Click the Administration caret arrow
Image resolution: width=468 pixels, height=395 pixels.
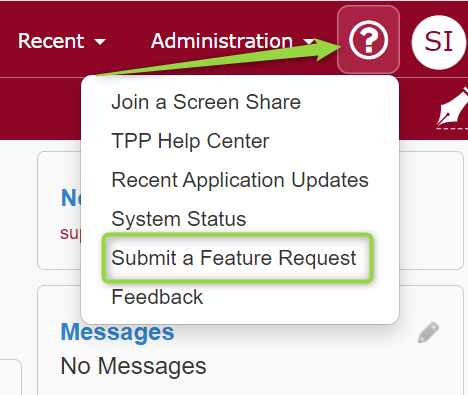point(309,42)
